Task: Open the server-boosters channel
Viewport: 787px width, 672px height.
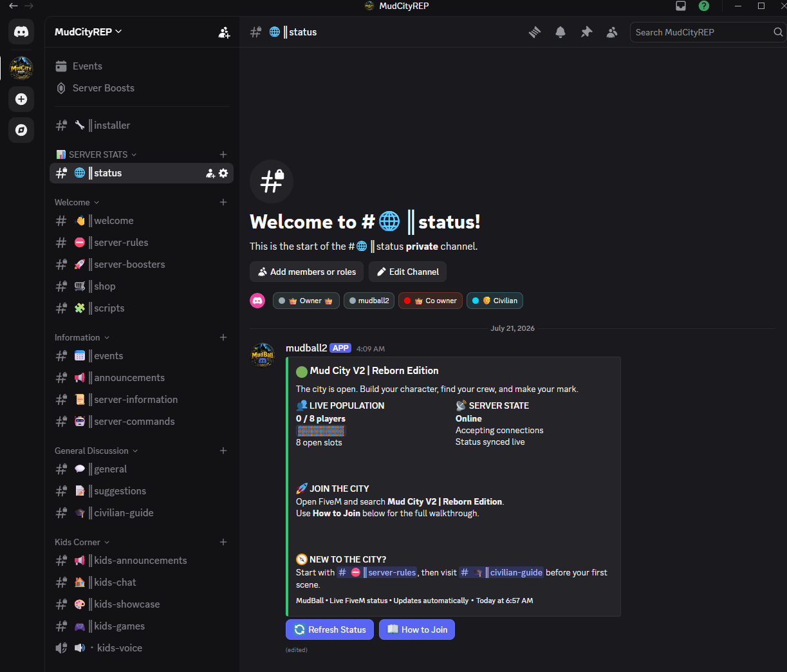Action: pos(142,265)
